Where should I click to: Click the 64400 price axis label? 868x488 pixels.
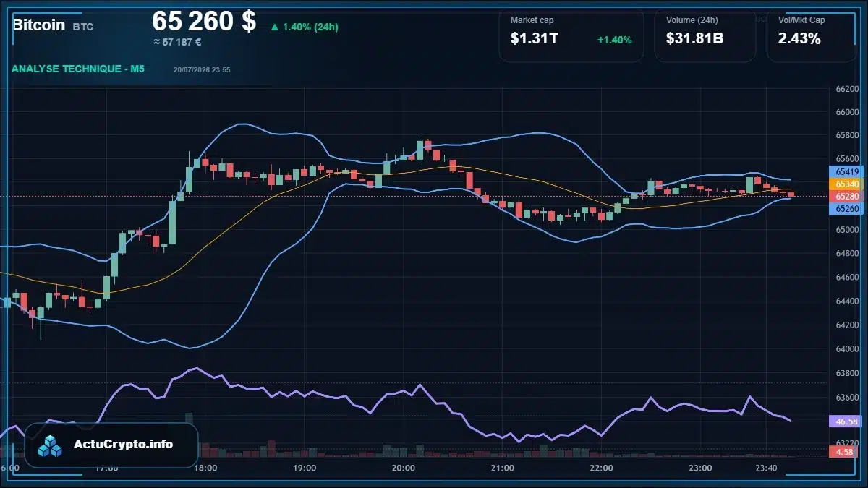coord(846,301)
